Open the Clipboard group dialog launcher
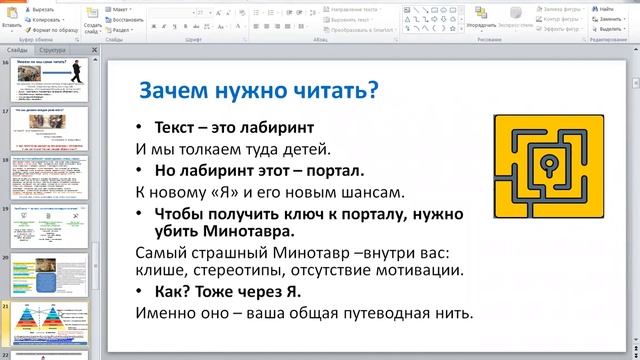 coord(77,40)
